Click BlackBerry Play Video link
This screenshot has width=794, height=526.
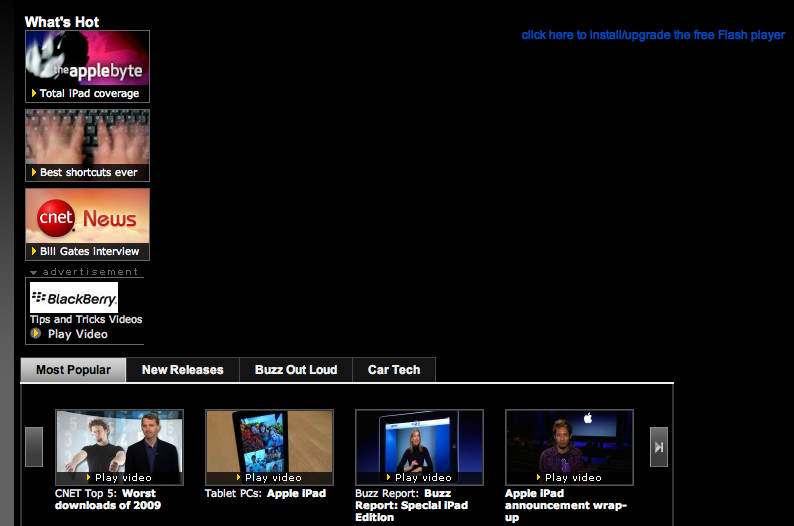coord(77,334)
